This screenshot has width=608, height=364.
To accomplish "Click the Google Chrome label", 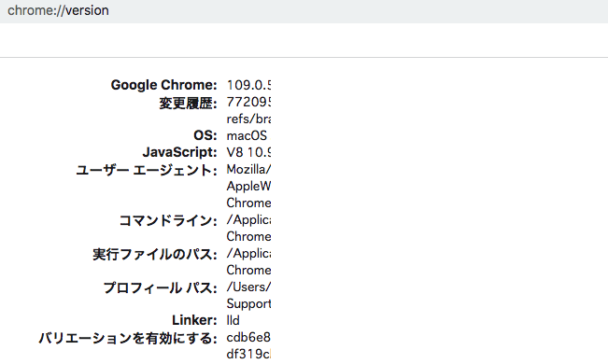I will coord(163,85).
